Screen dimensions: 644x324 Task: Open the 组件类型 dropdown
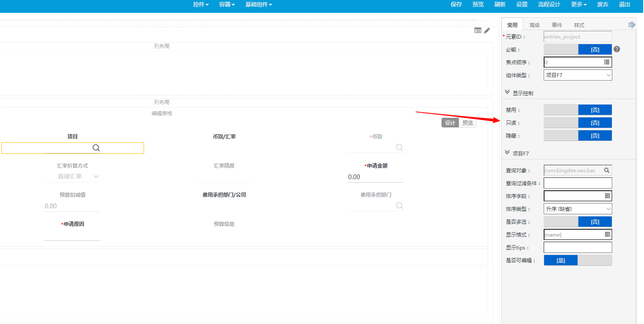click(578, 75)
